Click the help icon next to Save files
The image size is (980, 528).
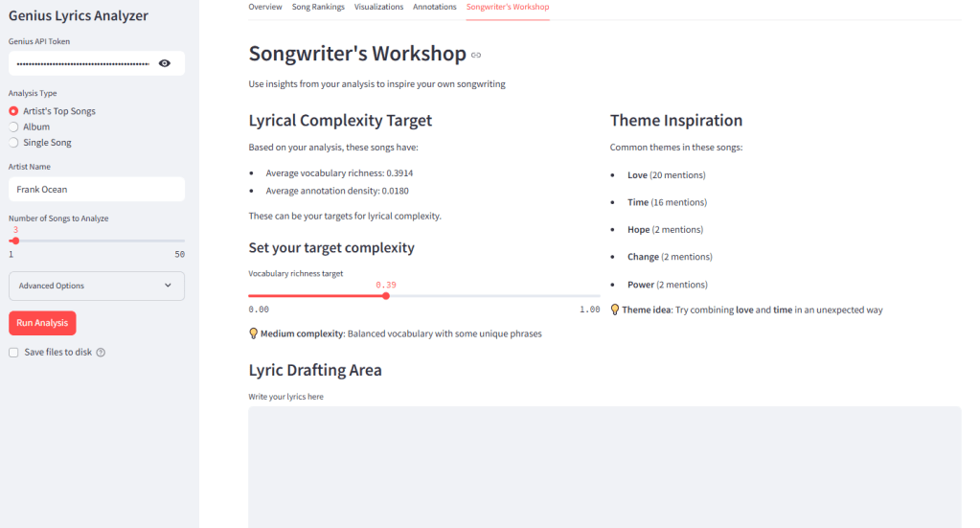(x=101, y=353)
